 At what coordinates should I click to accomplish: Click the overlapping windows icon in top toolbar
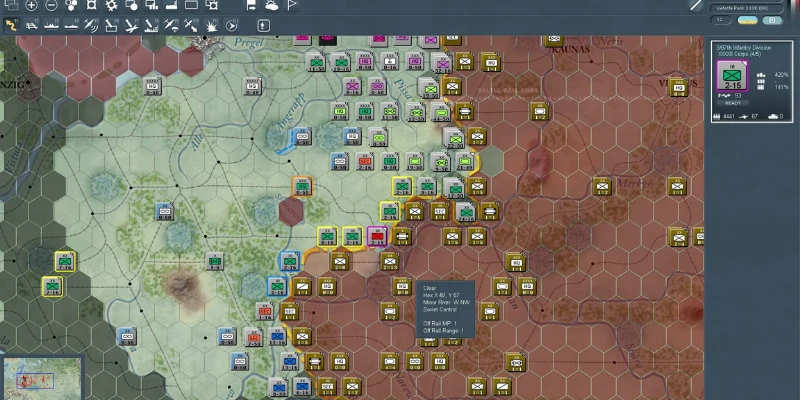click(11, 6)
